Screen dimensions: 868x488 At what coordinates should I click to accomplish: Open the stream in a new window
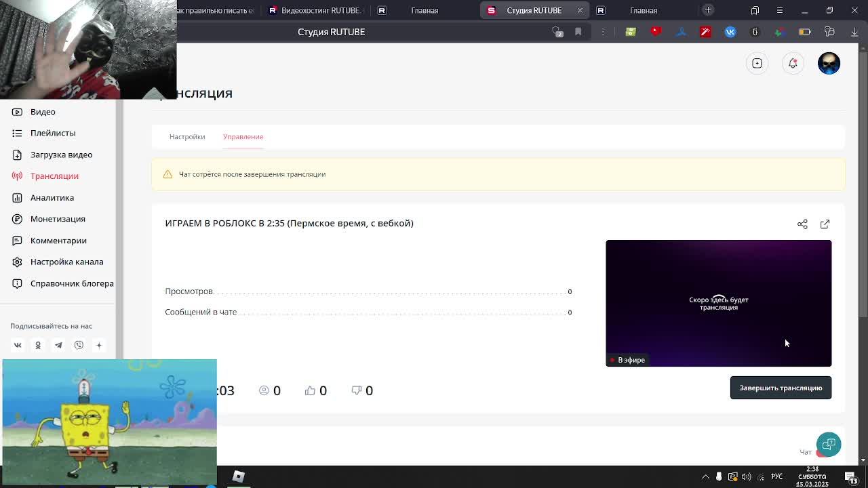(x=825, y=224)
